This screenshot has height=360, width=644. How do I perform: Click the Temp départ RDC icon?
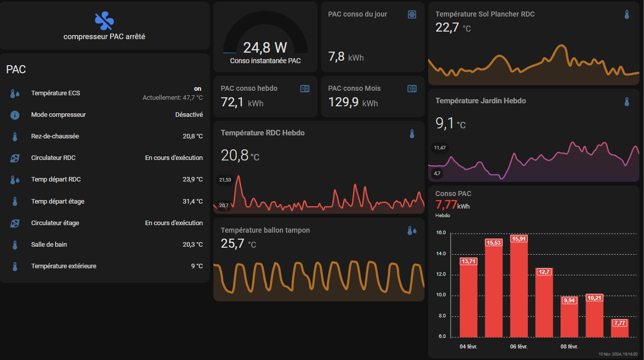tap(15, 179)
